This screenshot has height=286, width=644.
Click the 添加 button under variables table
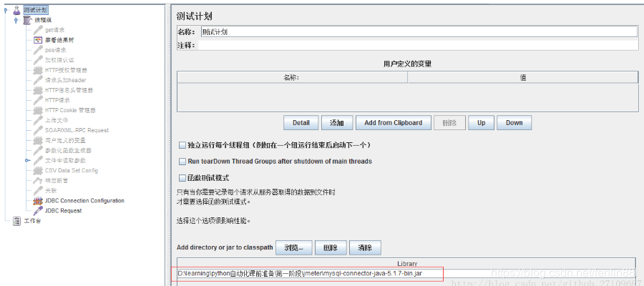tap(337, 123)
